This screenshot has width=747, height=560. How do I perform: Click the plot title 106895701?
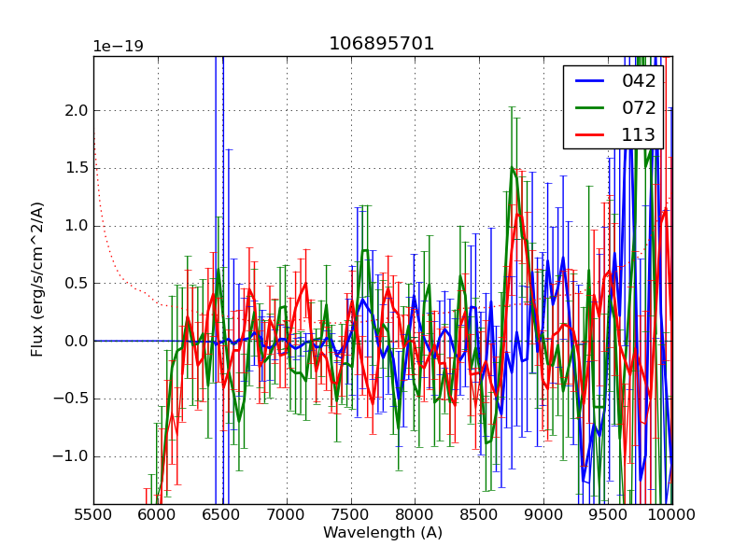coord(382,44)
